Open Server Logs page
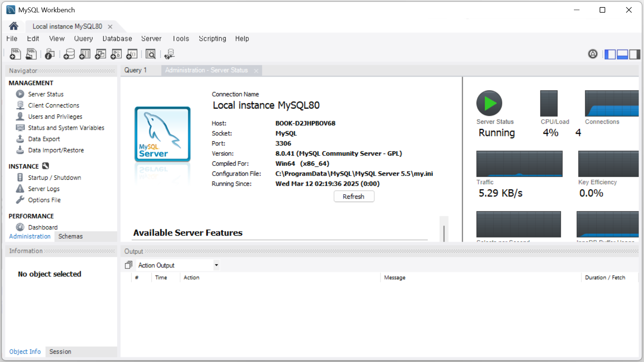The width and height of the screenshot is (644, 362). click(44, 189)
